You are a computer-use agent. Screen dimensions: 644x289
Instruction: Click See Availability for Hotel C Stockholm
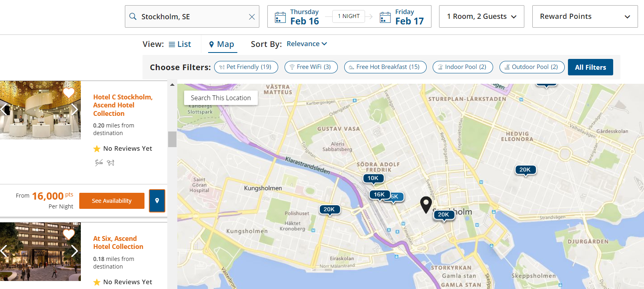pyautogui.click(x=112, y=200)
